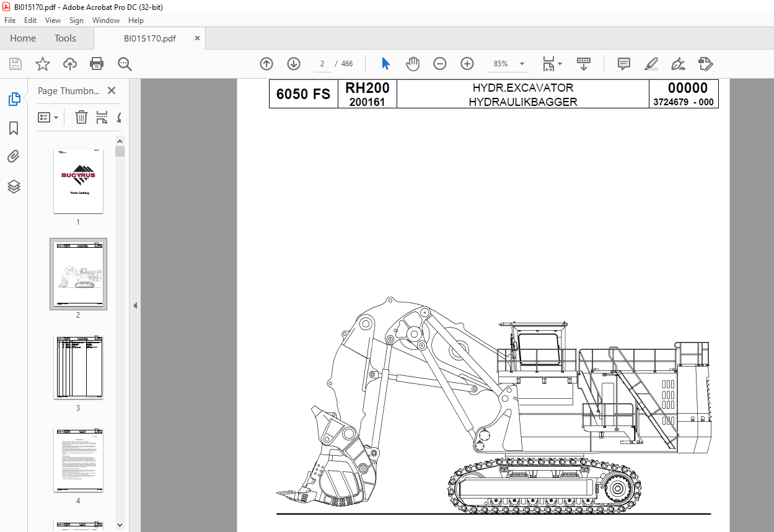The height and width of the screenshot is (532, 774).
Task: Go to the next page with the down arrow
Action: coord(294,64)
